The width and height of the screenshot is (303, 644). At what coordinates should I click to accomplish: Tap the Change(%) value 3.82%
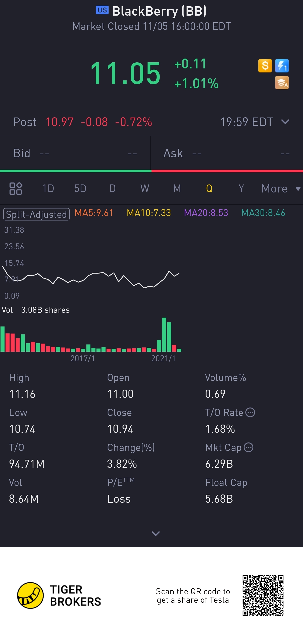tap(122, 464)
